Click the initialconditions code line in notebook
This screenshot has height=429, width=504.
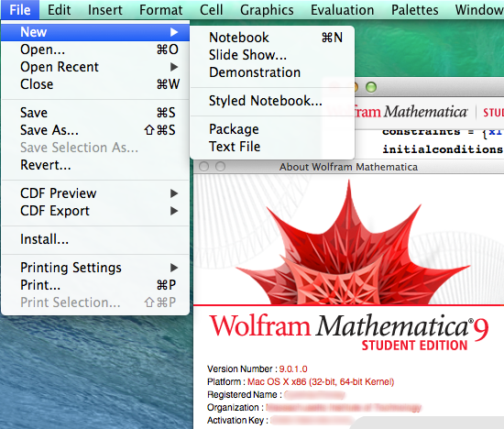click(x=443, y=149)
